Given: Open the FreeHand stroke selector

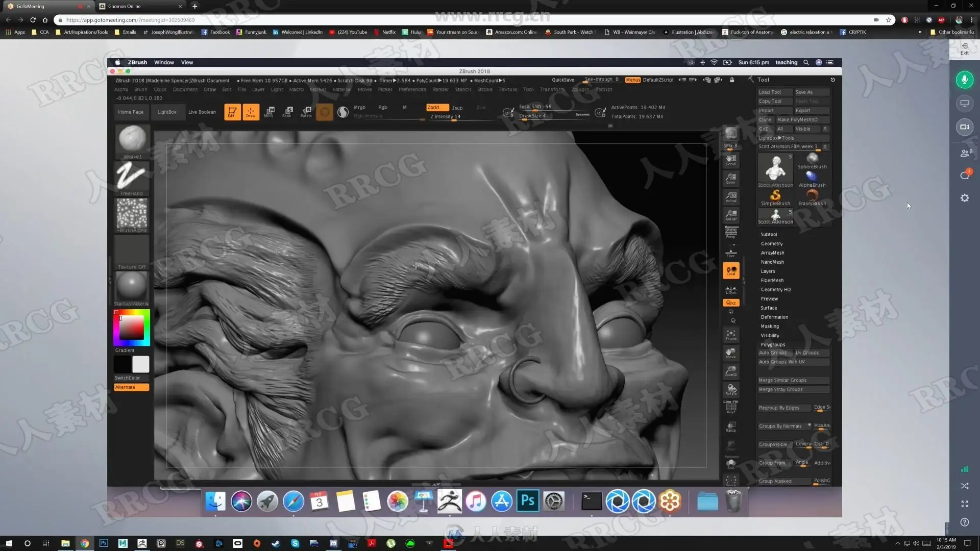Looking at the screenshot, I should point(131,177).
